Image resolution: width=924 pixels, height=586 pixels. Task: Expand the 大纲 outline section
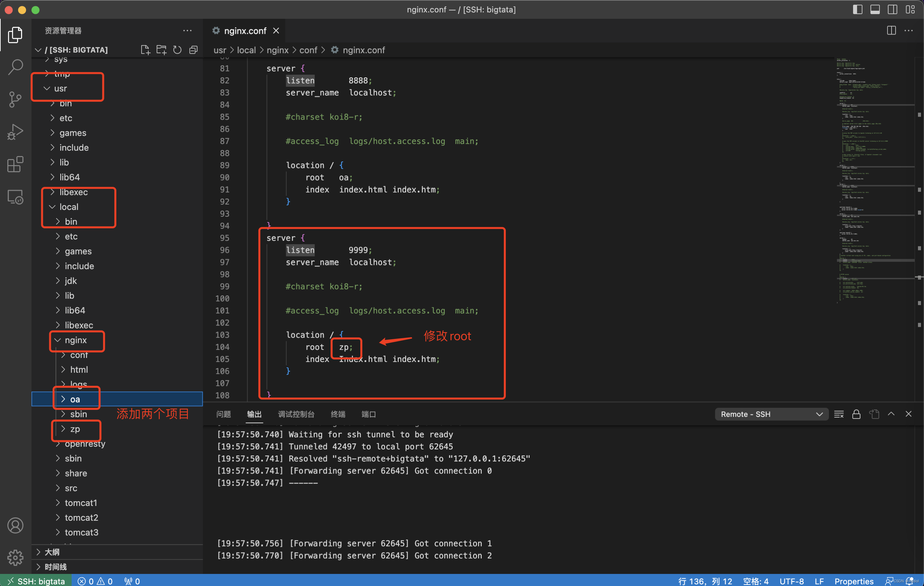(52, 552)
